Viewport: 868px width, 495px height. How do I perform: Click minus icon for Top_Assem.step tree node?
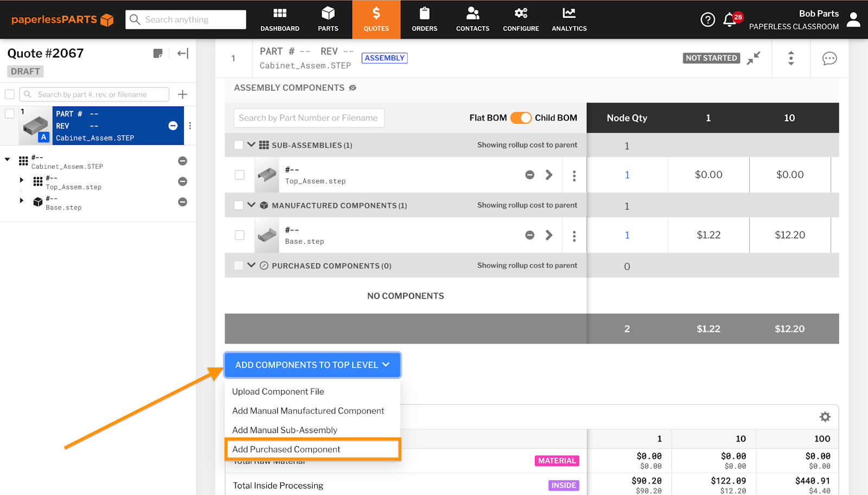pos(183,181)
